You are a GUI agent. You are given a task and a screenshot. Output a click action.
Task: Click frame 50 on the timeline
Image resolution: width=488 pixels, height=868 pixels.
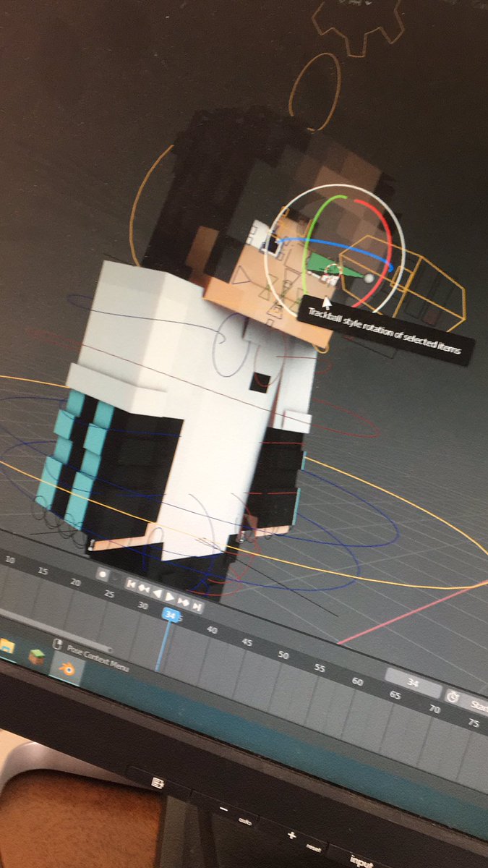(283, 655)
